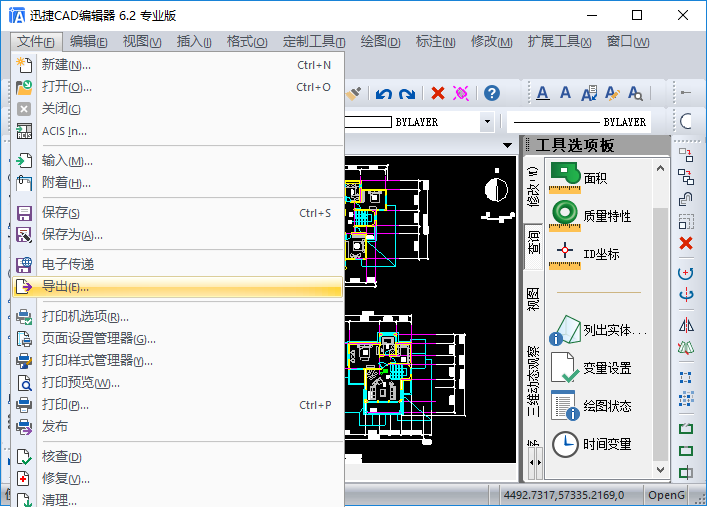Open the 修改(M) menu

point(491,42)
